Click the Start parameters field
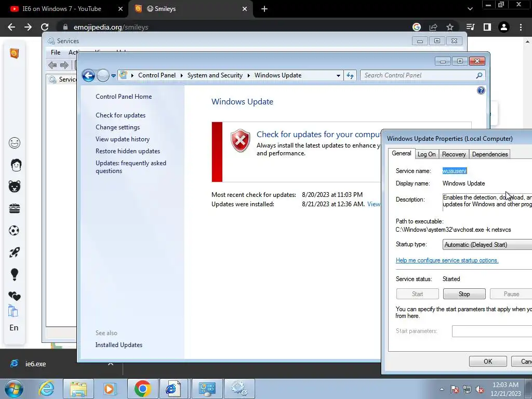The image size is (532, 399). (x=492, y=331)
